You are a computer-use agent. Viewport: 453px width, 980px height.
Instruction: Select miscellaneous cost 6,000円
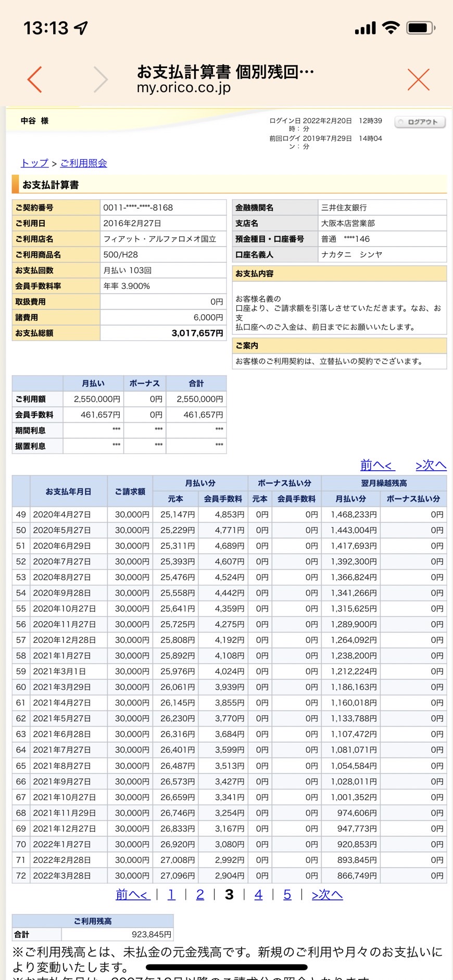(208, 317)
